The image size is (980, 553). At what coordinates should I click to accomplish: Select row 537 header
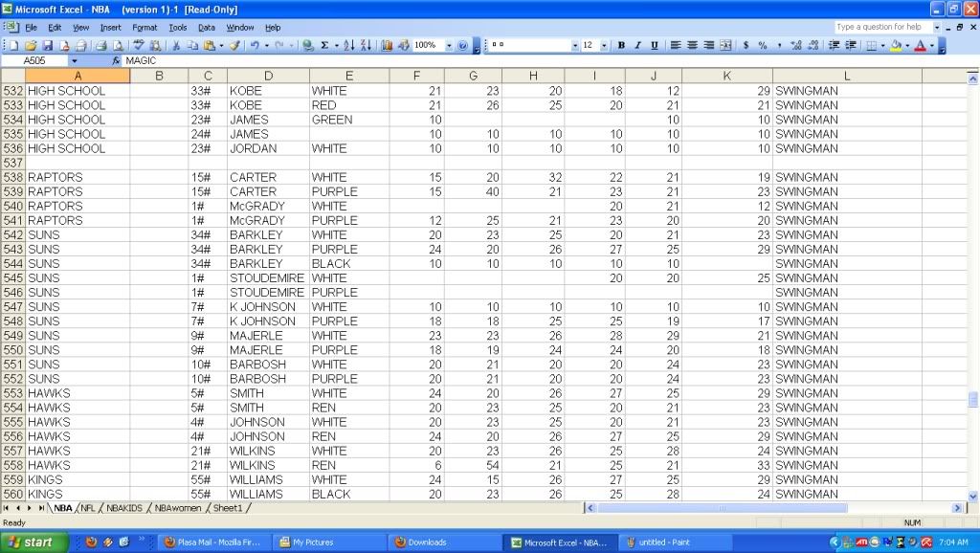(x=12, y=163)
